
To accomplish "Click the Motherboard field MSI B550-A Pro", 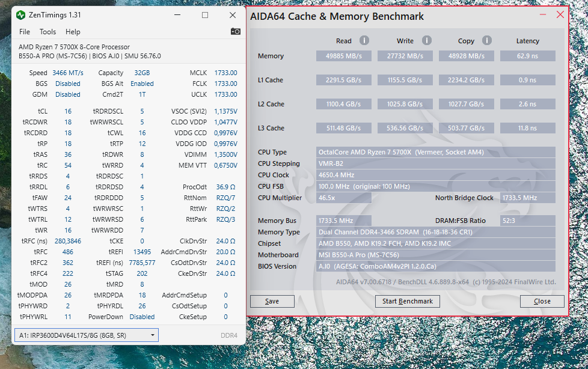I will (x=436, y=255).
